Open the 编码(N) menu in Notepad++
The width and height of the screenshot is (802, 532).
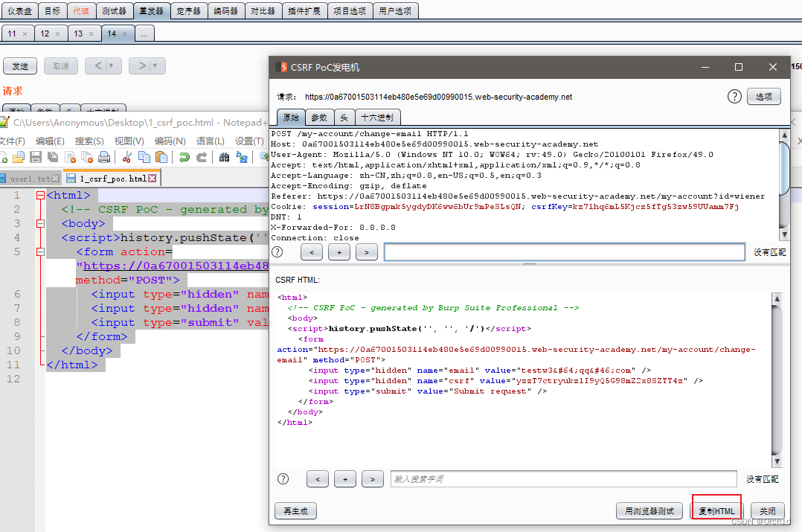coord(170,141)
